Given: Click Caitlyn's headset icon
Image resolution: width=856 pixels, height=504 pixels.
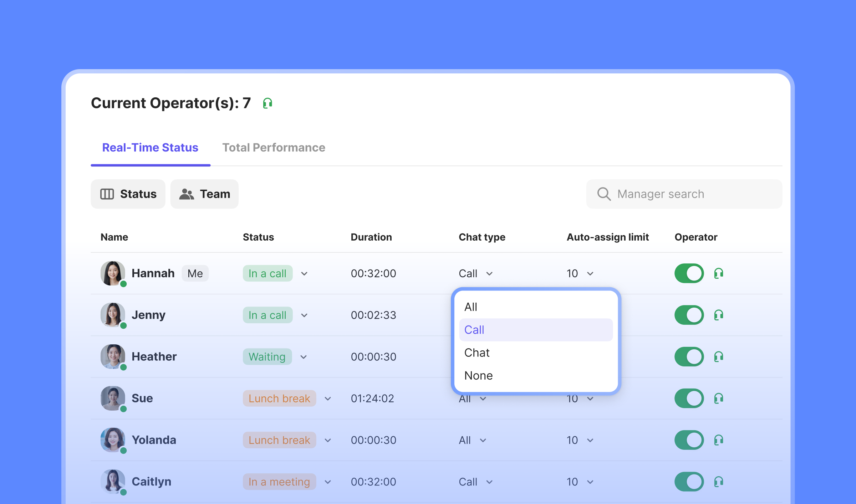Looking at the screenshot, I should tap(718, 482).
